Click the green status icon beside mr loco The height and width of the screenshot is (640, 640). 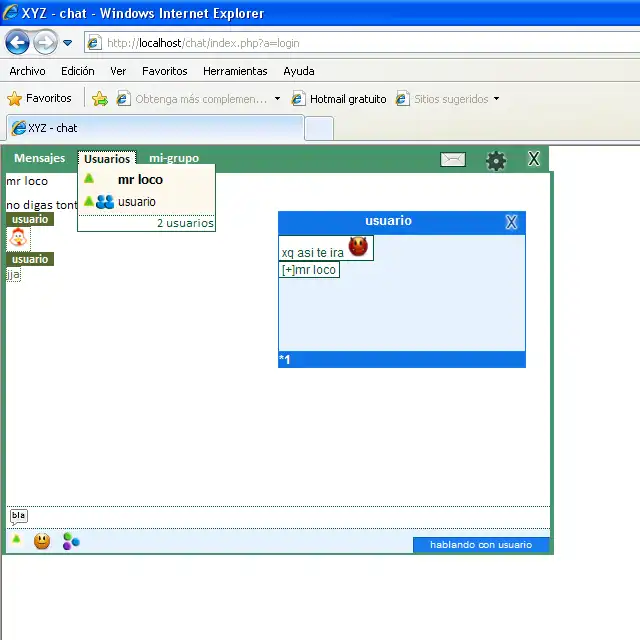tap(89, 178)
